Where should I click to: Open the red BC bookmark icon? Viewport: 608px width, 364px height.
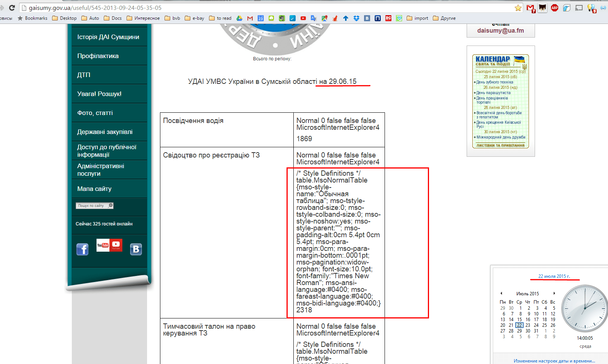388,18
